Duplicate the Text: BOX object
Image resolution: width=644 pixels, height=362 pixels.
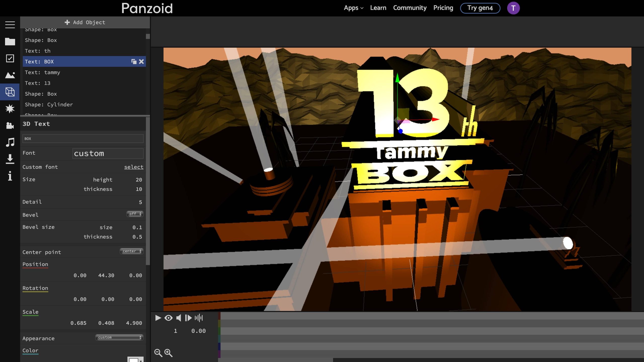tap(134, 62)
